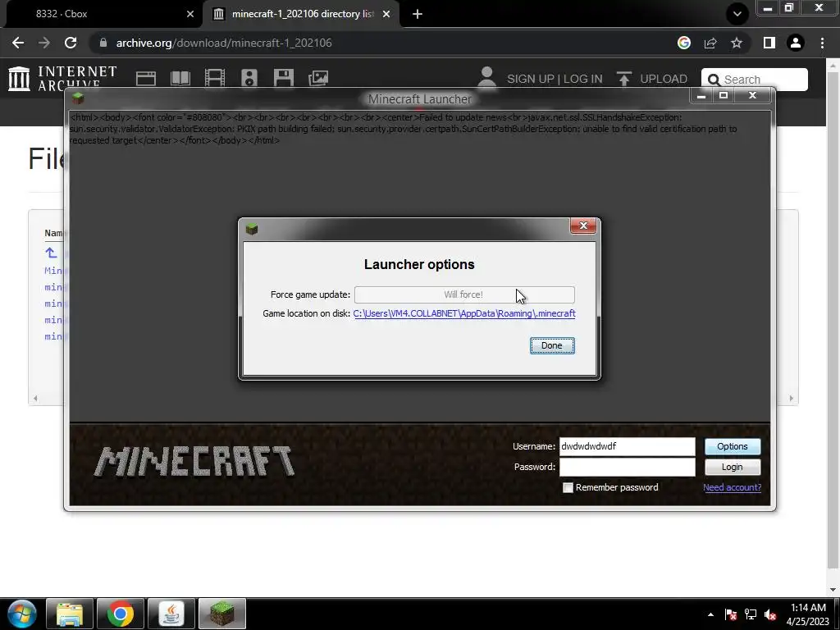The image size is (840, 630).
Task: Reload the current page
Action: pyautogui.click(x=71, y=43)
